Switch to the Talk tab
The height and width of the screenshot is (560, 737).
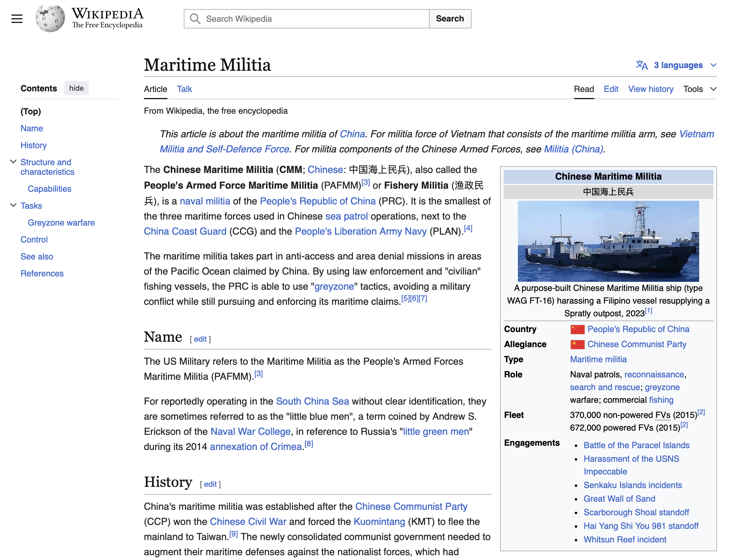point(184,89)
